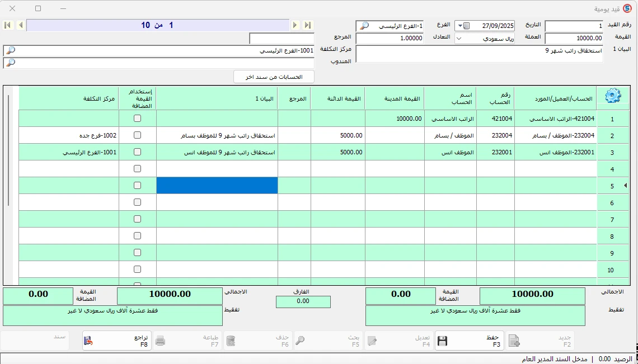The width and height of the screenshot is (638, 364).
Task: Go to the first record navigation arrow
Action: click(7, 25)
